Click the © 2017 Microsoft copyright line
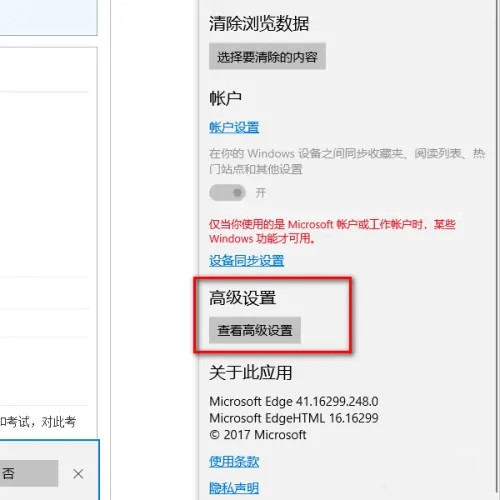 (258, 435)
